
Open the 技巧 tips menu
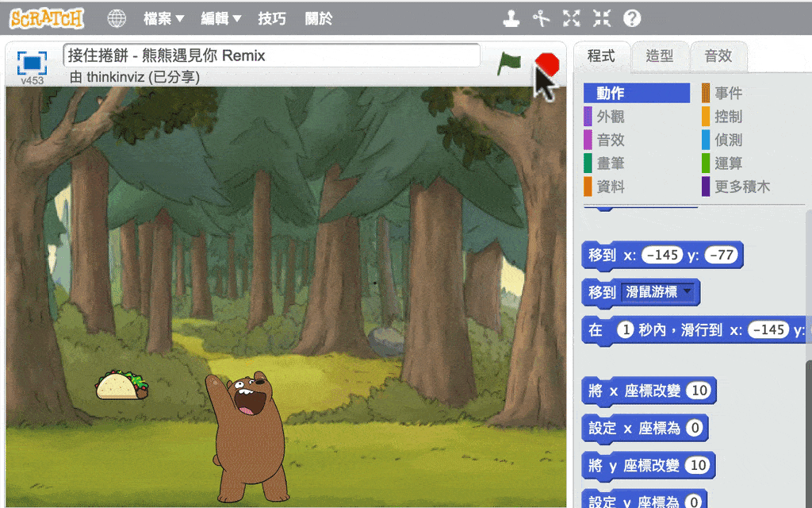[x=272, y=19]
